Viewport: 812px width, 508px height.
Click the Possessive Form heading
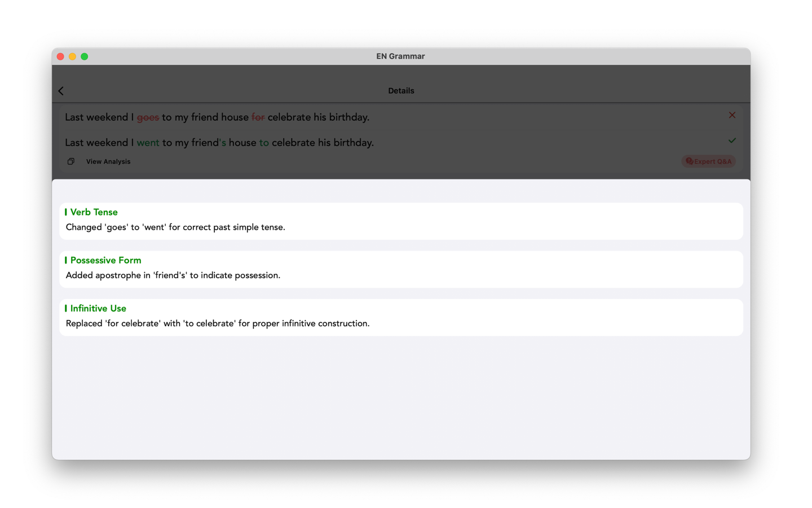tap(105, 260)
